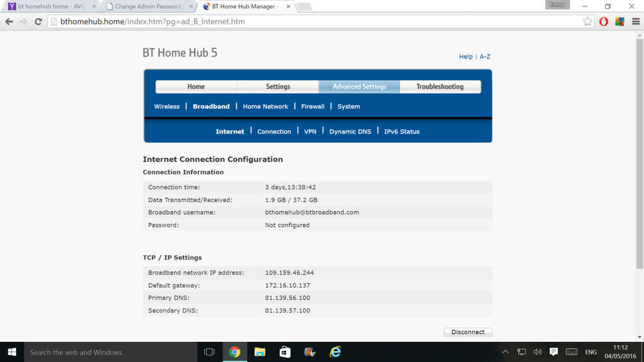Image resolution: width=644 pixels, height=362 pixels.
Task: Open the Settings tab of the Hub
Action: pyautogui.click(x=278, y=86)
